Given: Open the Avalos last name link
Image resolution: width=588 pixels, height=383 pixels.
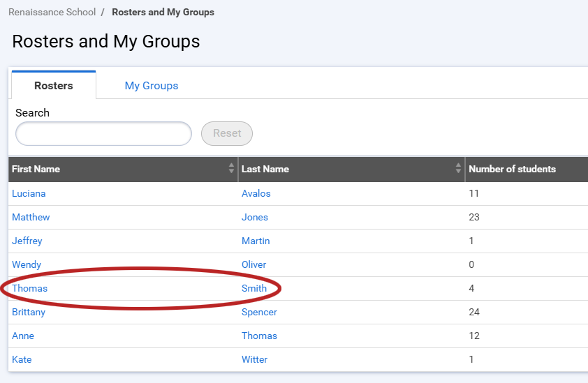Looking at the screenshot, I should click(256, 193).
